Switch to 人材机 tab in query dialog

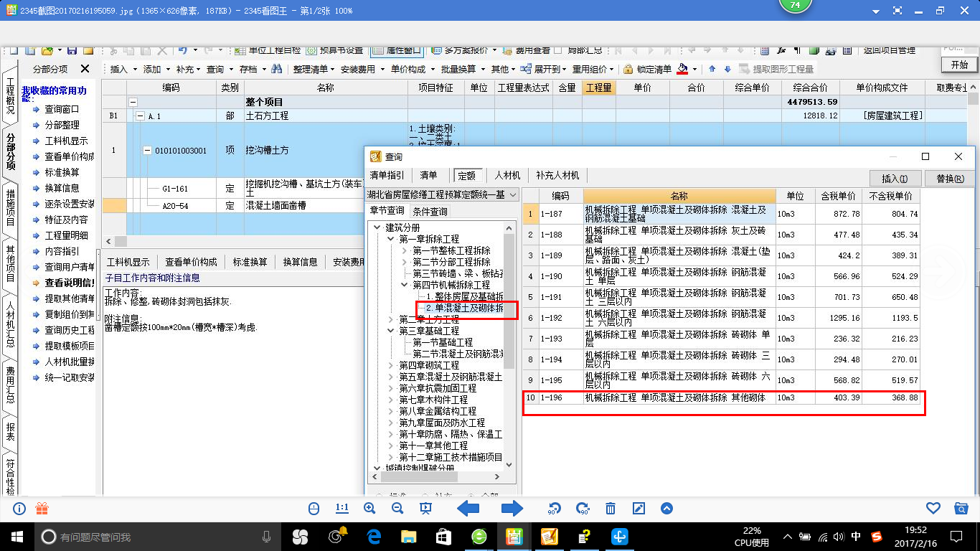tap(507, 175)
